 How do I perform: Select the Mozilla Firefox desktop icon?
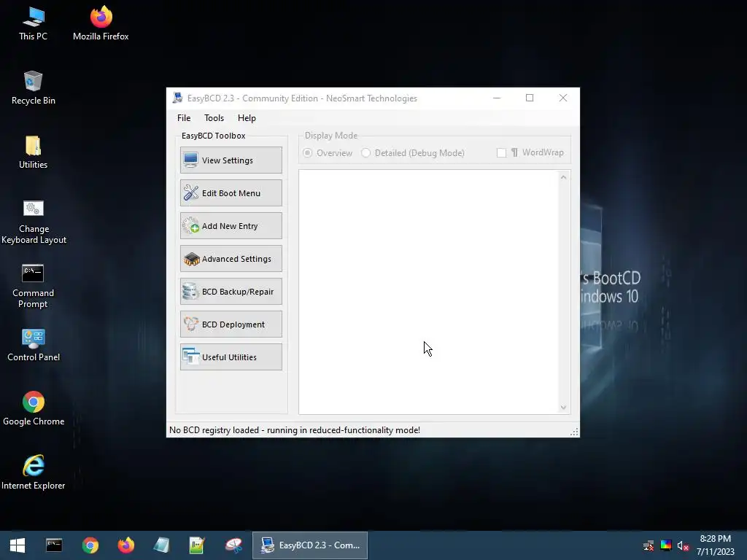[x=101, y=24]
